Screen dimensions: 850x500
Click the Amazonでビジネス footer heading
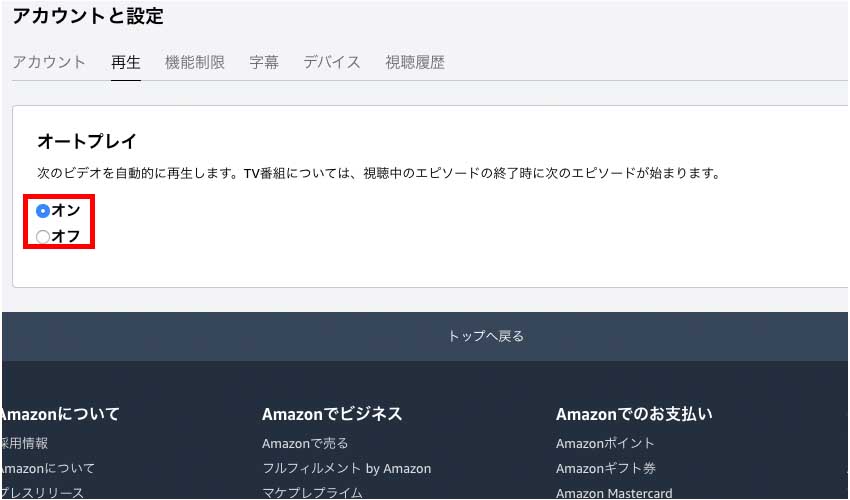pyautogui.click(x=332, y=414)
